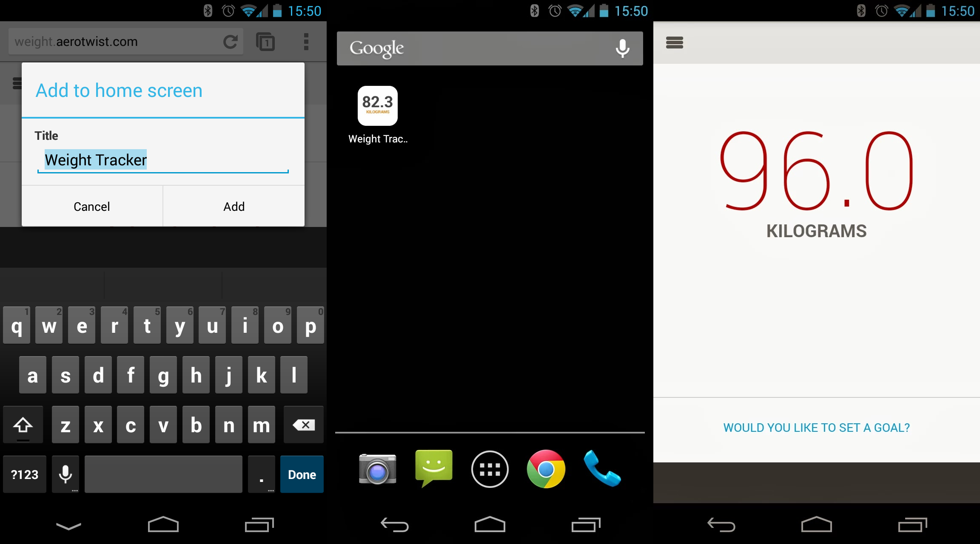Screen dimensions: 980x544
Task: Open the Chrome browser icon
Action: coord(546,470)
